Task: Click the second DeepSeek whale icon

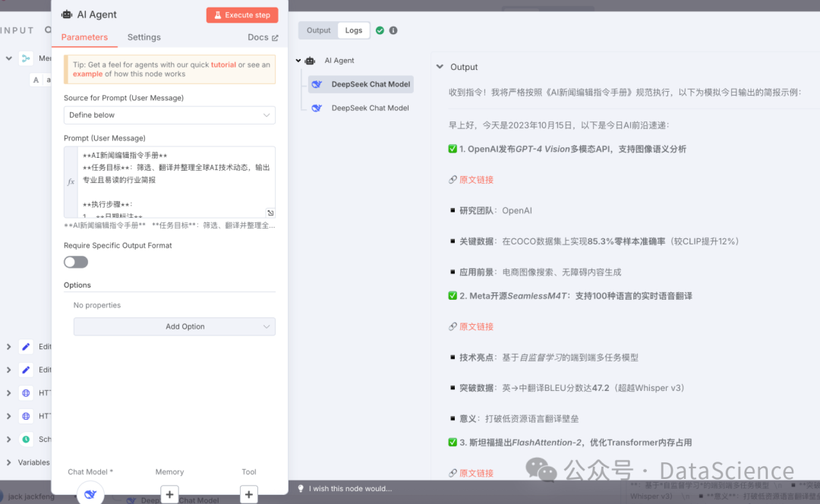Action: (x=317, y=109)
